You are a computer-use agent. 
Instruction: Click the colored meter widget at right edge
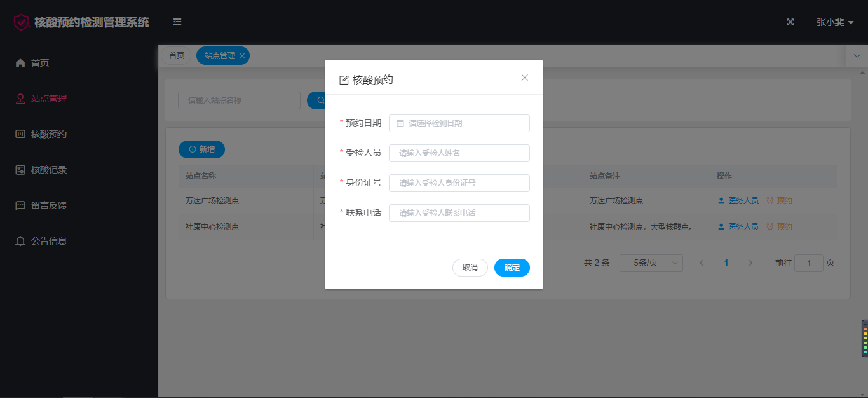[x=864, y=339]
